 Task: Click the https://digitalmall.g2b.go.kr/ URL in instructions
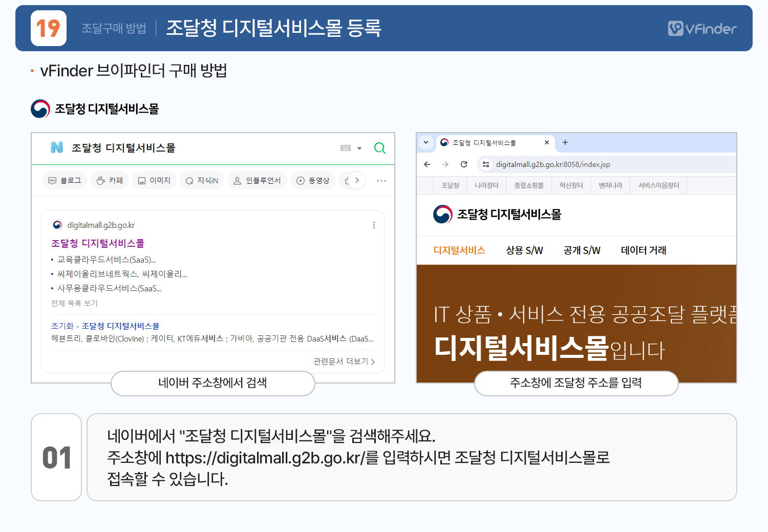tap(265, 457)
